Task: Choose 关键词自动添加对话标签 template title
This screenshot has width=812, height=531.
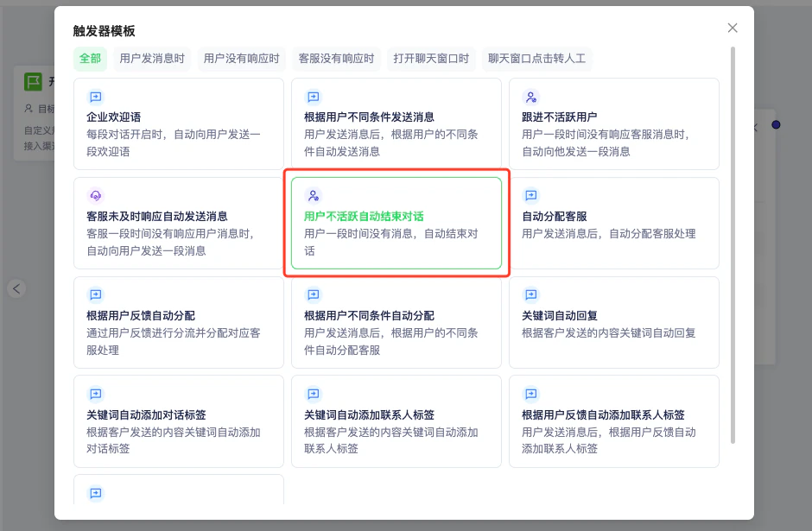Action: (146, 415)
